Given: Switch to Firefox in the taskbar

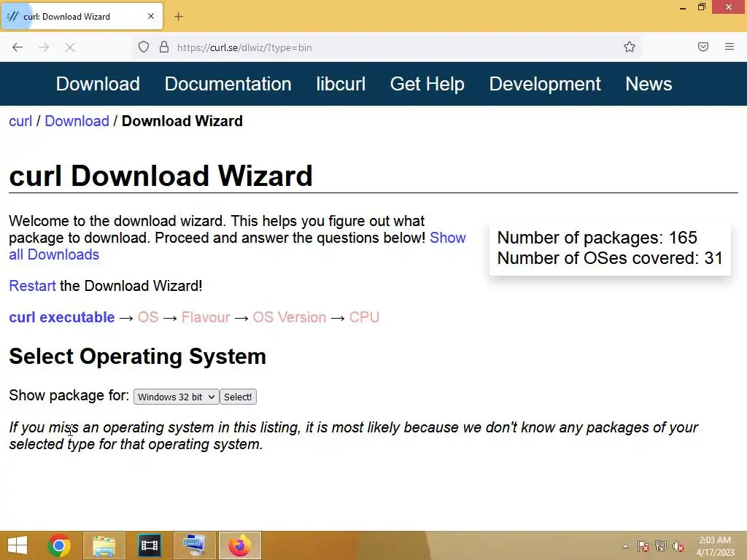Looking at the screenshot, I should tap(239, 545).
